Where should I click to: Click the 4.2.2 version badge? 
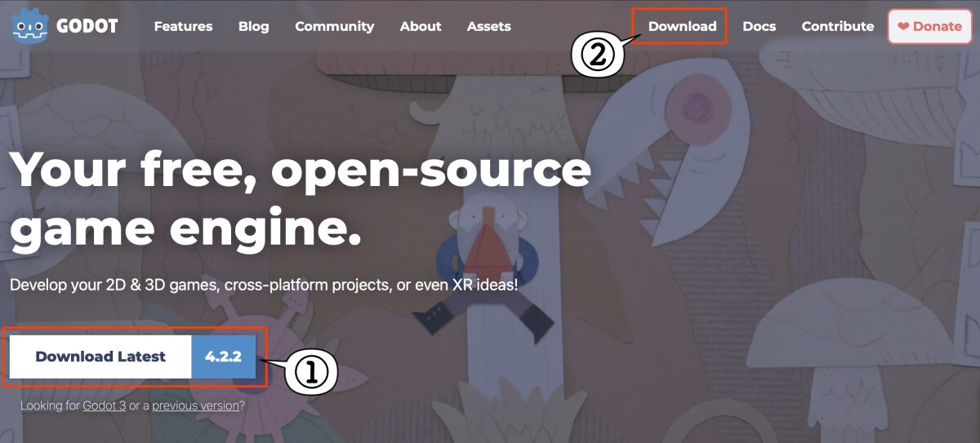tap(223, 357)
